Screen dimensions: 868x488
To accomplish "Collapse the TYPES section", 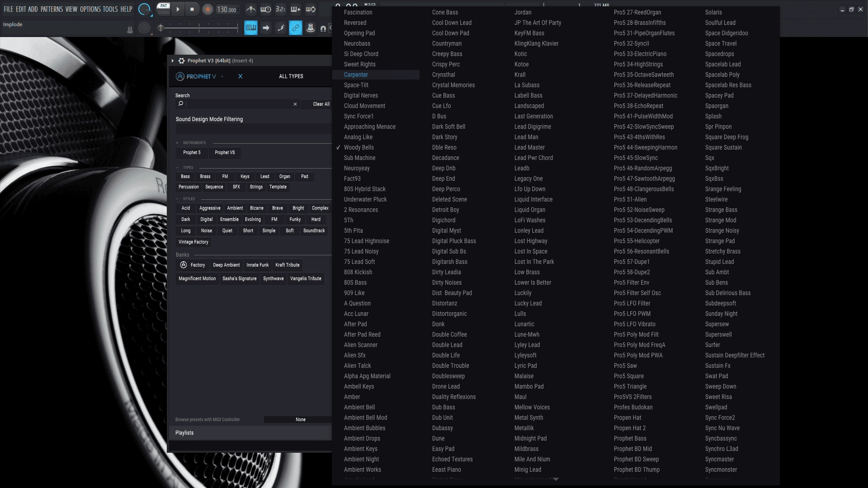I will point(177,168).
